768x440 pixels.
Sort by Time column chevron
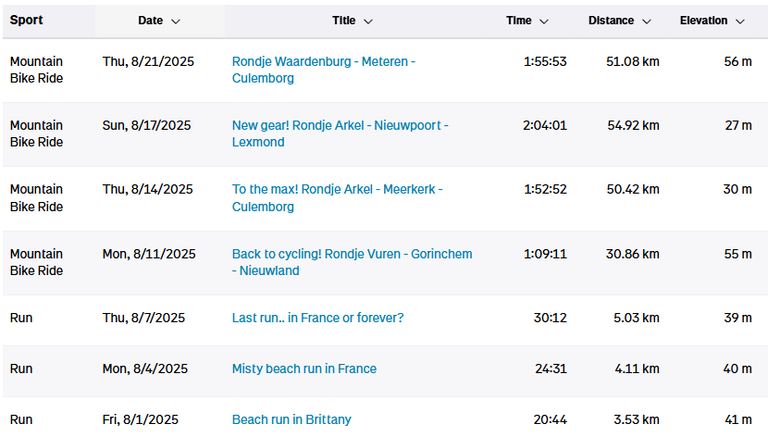(544, 21)
